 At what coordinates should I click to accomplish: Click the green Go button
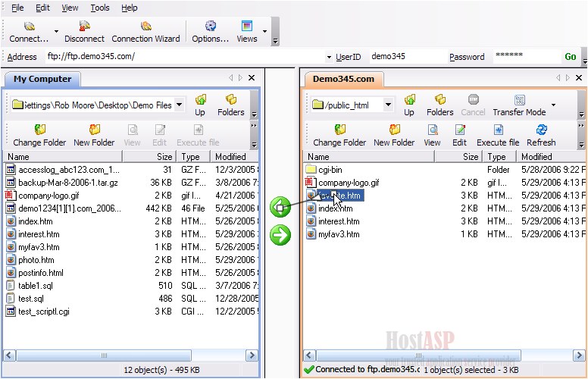coord(571,57)
